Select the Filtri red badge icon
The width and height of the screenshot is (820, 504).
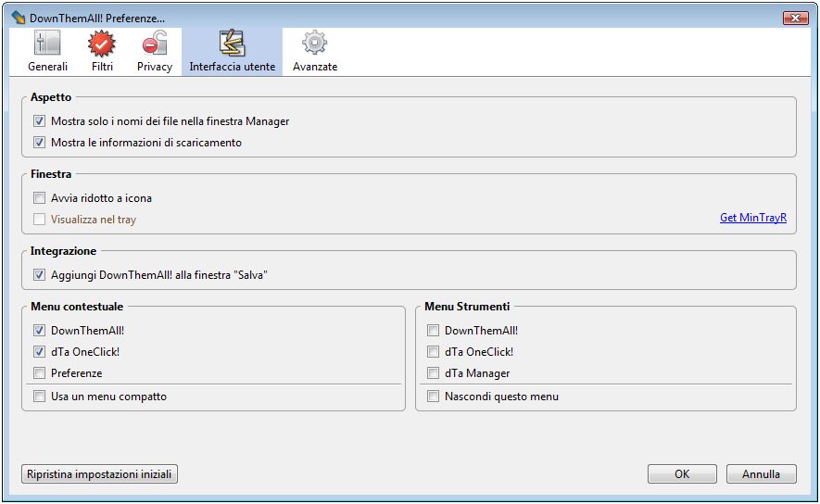(x=102, y=44)
